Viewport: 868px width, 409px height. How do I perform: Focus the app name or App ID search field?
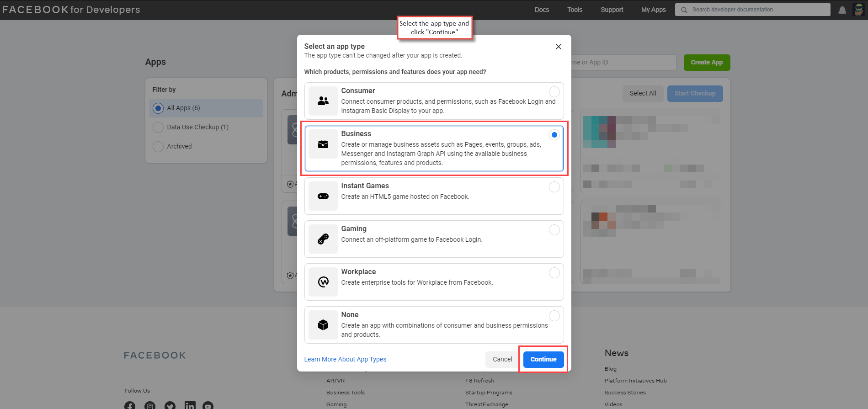pos(623,63)
